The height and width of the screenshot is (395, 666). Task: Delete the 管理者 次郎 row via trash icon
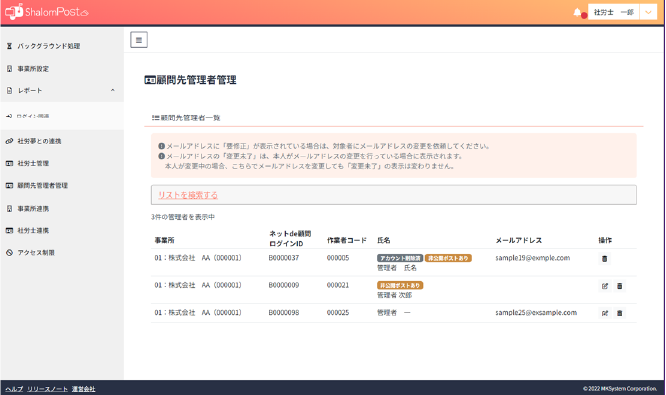pyautogui.click(x=620, y=286)
